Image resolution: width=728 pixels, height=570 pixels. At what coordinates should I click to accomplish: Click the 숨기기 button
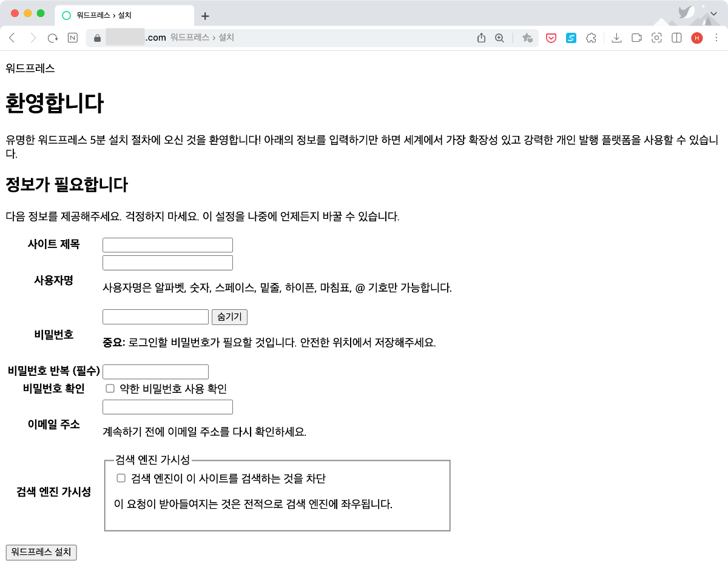coord(229,317)
